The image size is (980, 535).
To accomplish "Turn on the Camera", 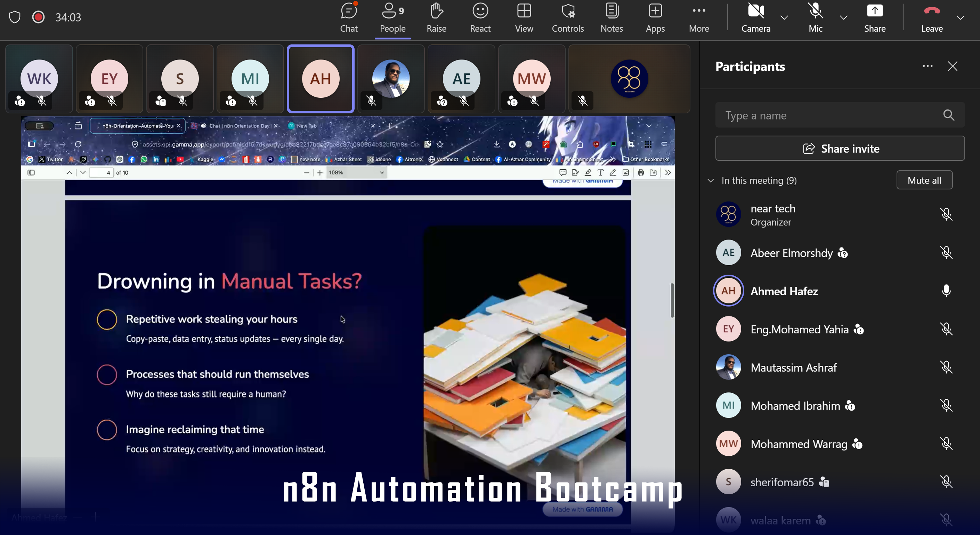I will pos(755,18).
